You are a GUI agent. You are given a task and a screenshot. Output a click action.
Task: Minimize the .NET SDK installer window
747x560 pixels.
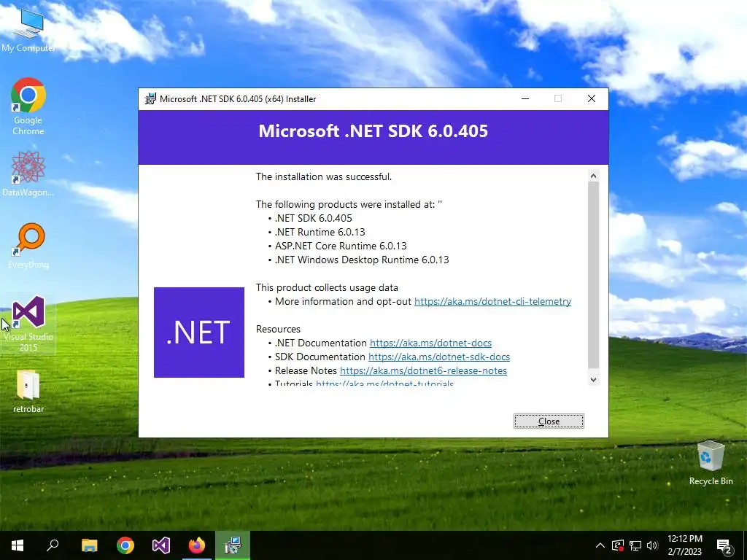pyautogui.click(x=525, y=98)
